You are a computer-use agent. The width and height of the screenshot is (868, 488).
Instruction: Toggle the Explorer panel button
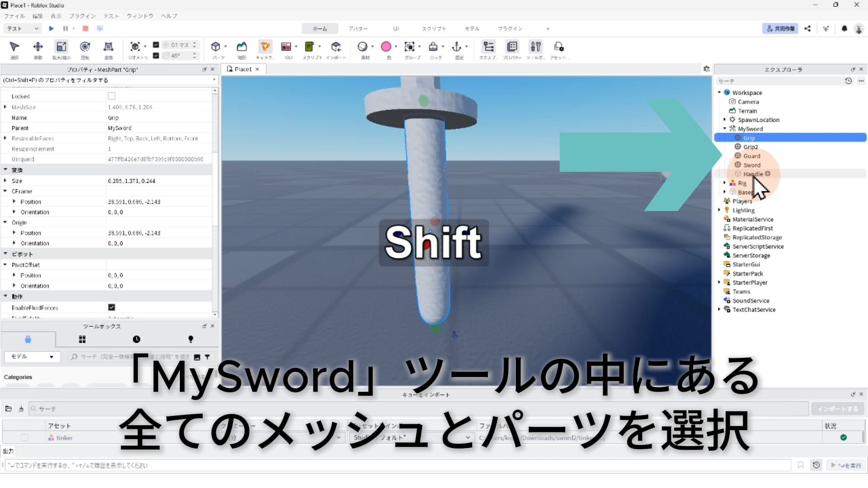coord(488,47)
